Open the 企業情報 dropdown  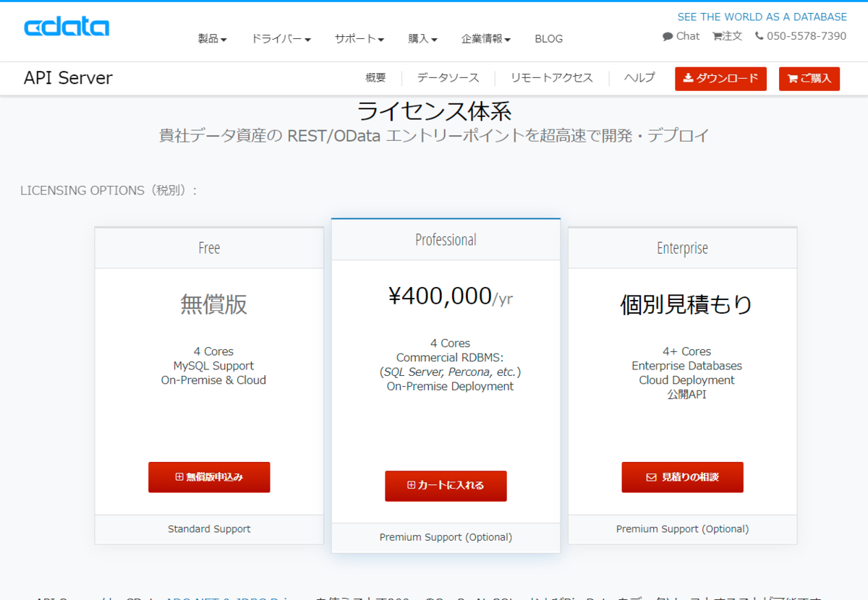(486, 39)
